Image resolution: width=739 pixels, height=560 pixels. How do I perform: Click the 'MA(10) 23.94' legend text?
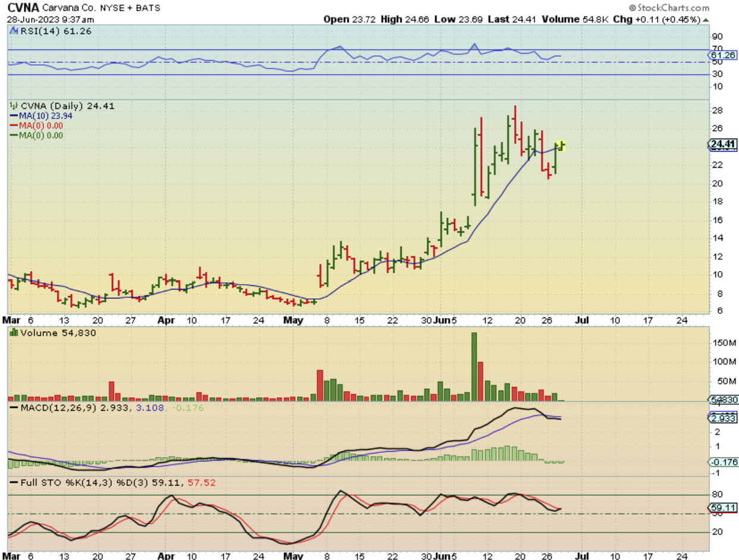coord(45,116)
